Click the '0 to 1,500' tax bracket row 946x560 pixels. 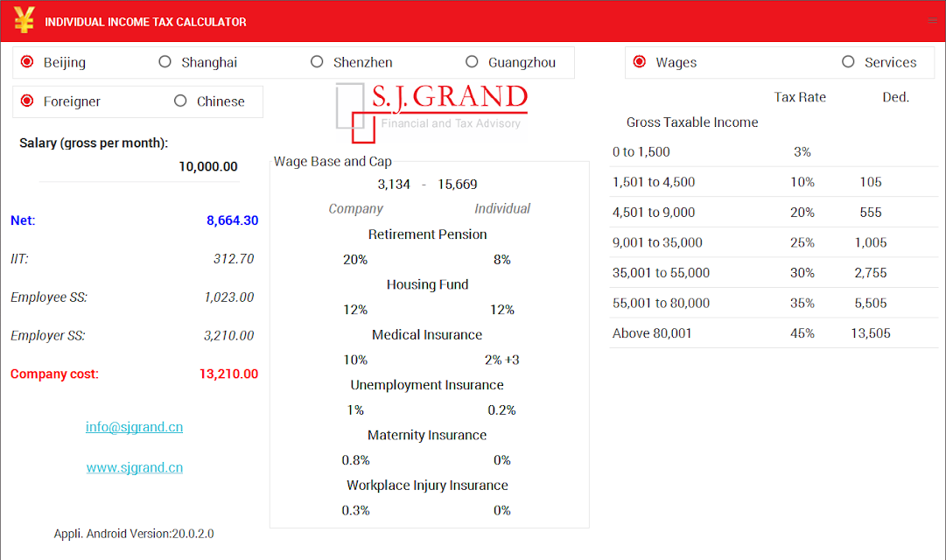click(774, 152)
